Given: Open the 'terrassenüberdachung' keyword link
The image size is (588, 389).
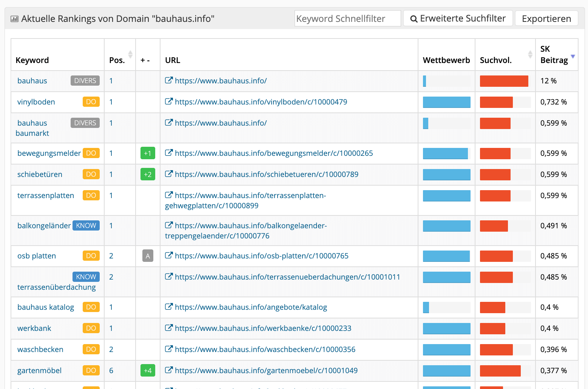Looking at the screenshot, I should click(x=57, y=287).
